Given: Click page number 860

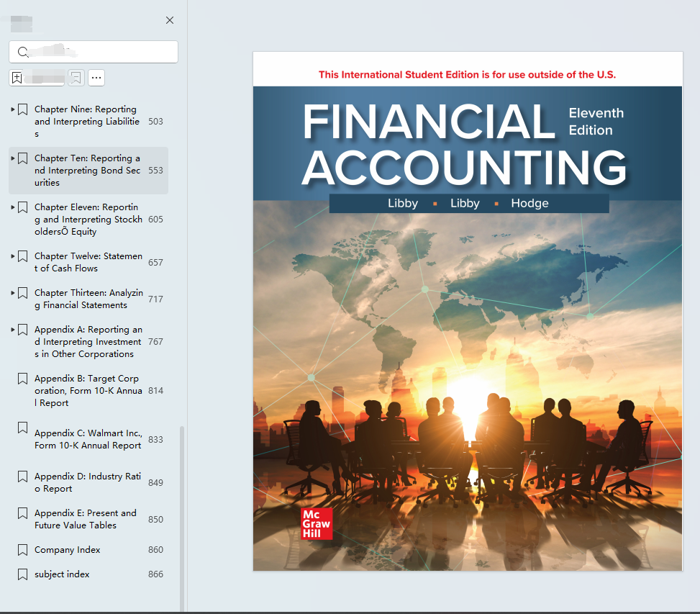Looking at the screenshot, I should pyautogui.click(x=155, y=550).
